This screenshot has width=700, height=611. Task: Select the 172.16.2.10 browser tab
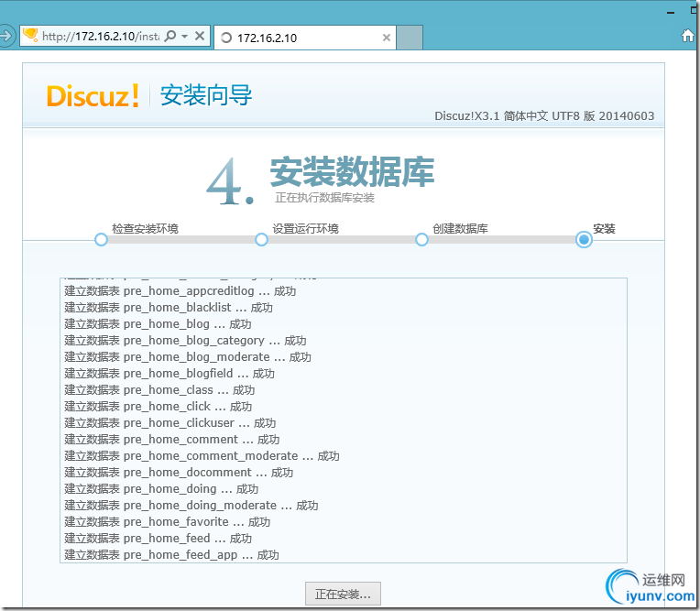305,38
